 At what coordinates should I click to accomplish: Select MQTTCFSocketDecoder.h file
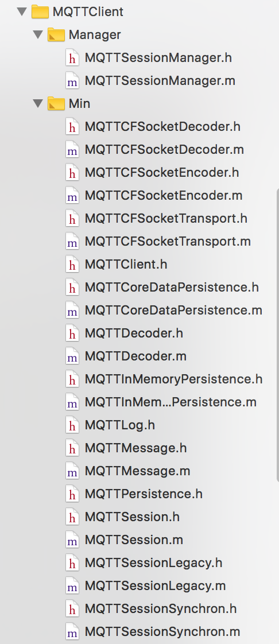click(x=162, y=126)
